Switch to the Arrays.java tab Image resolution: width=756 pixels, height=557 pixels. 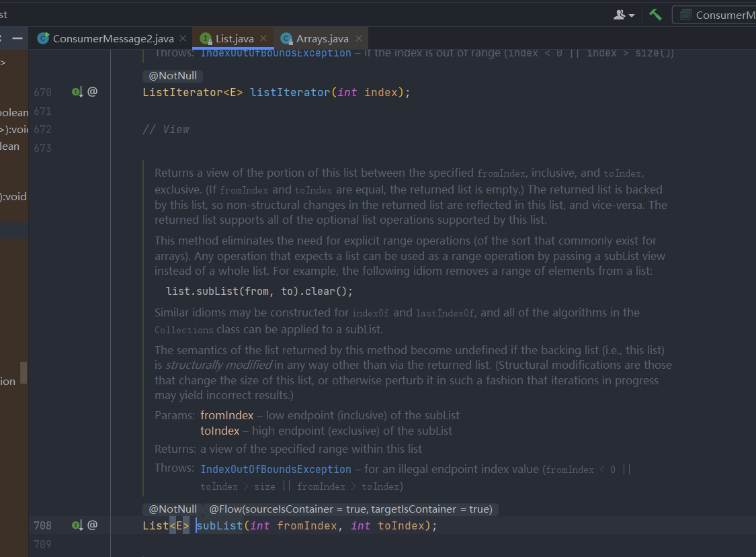click(322, 38)
